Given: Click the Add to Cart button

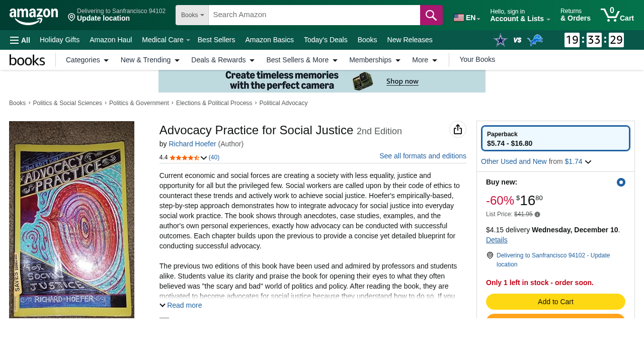Looking at the screenshot, I should pyautogui.click(x=555, y=301).
